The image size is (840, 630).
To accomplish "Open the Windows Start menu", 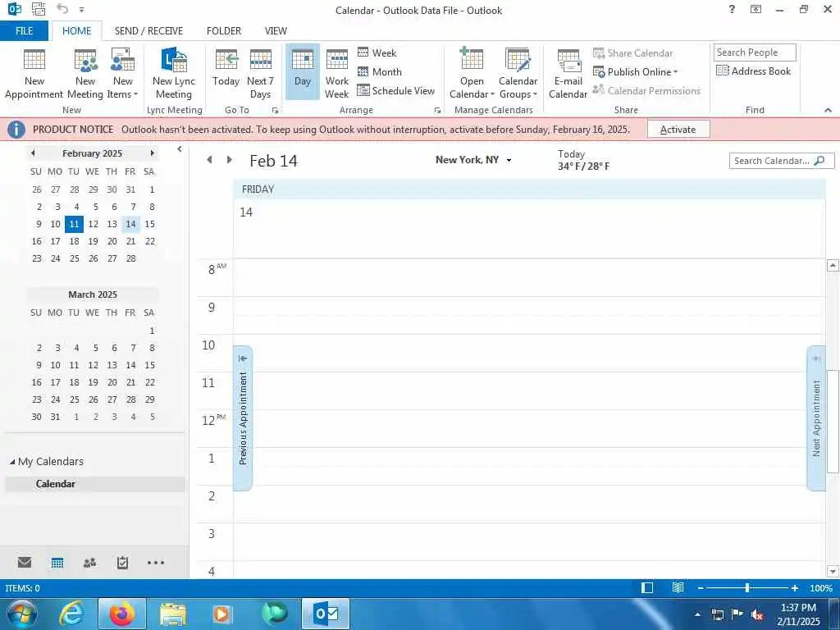I will [x=22, y=614].
